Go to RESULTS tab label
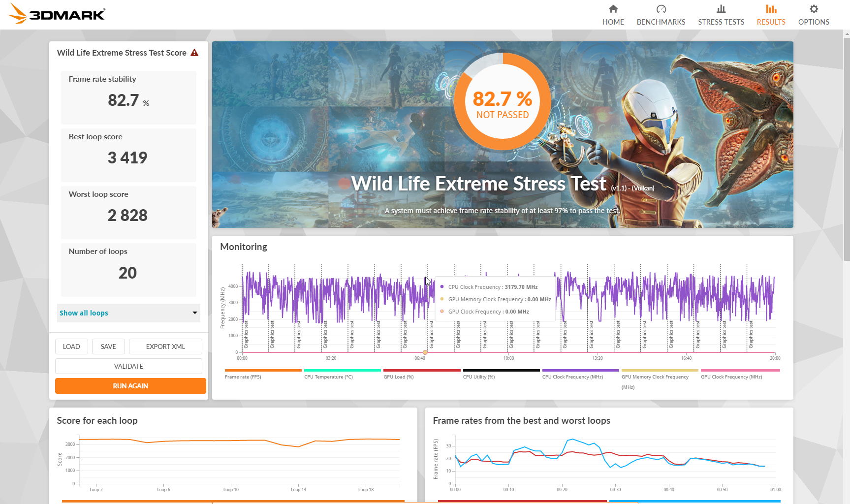This screenshot has width=850, height=504. [x=771, y=22]
